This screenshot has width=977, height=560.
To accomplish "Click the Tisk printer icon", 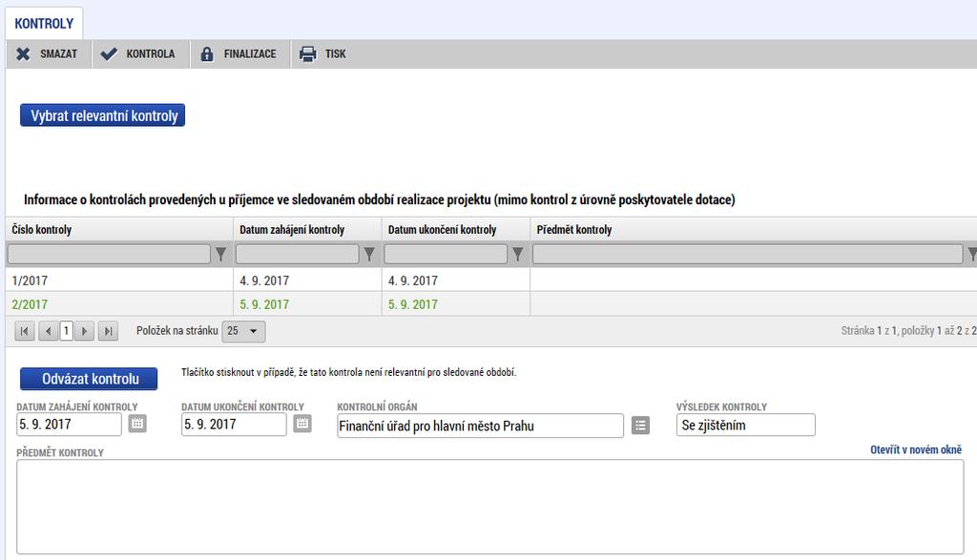I will tap(308, 54).
